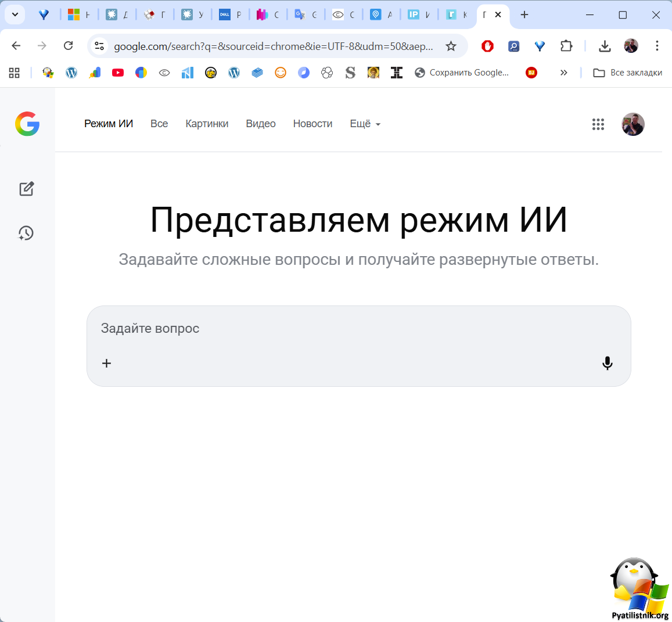Open tab search with the arrow icon

coord(15,15)
